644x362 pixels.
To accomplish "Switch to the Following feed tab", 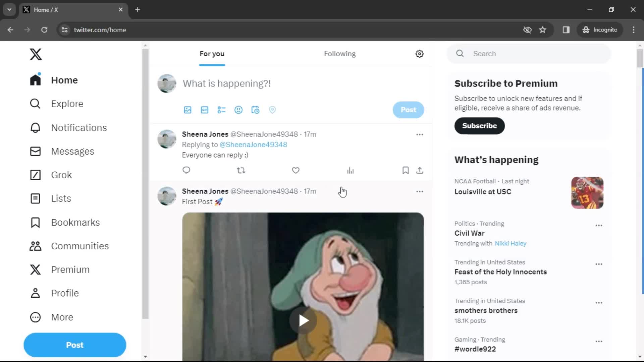I will click(x=340, y=54).
